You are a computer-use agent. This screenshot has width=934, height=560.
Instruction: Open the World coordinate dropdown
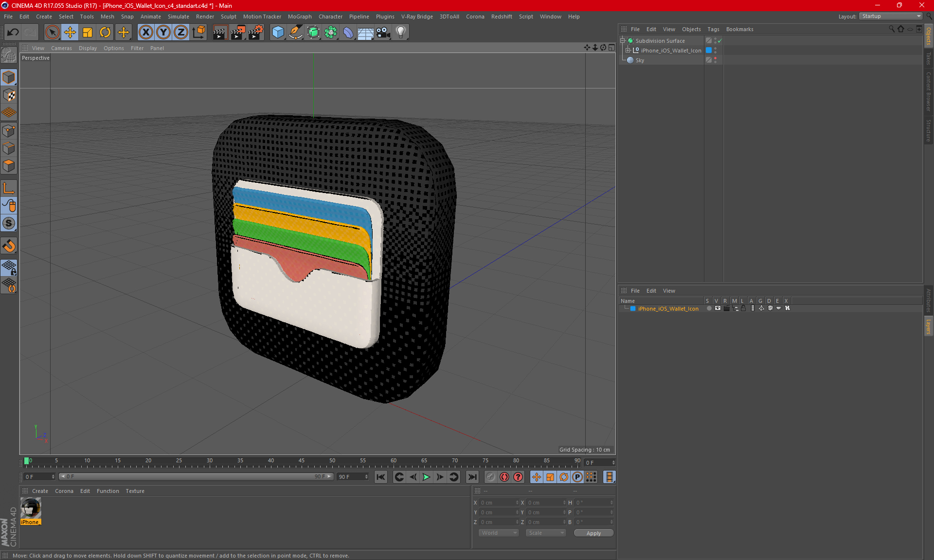coord(499,533)
